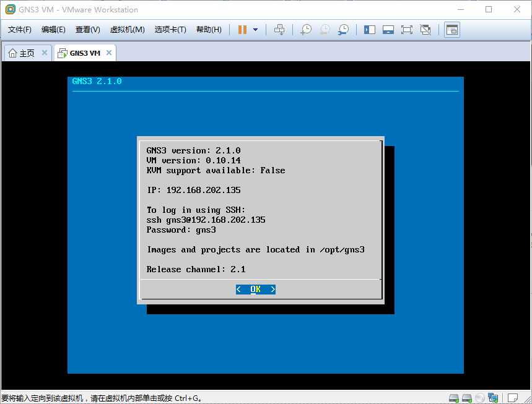Toggle the console view button
This screenshot has width=532, height=404.
pos(452,30)
